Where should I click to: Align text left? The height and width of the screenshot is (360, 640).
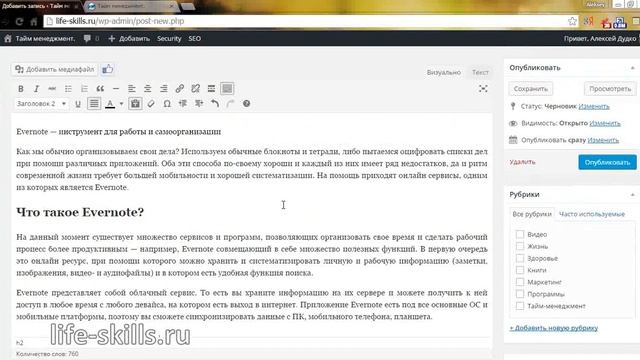[x=131, y=89]
